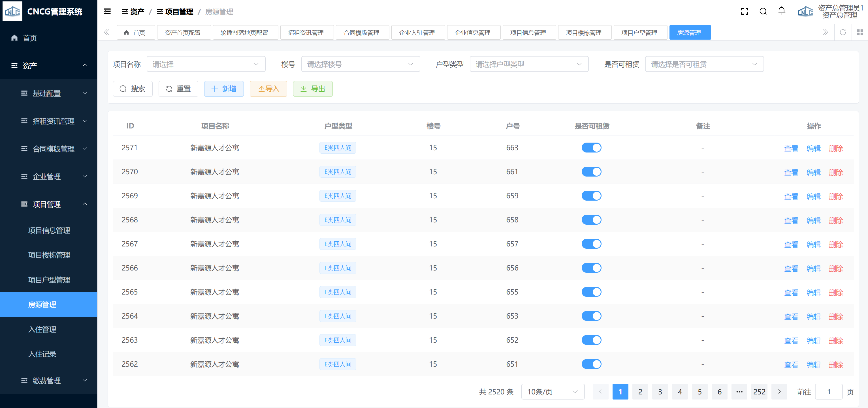Screen dimensions: 868x408
Task: Click 编辑 link for ID 2569
Action: coord(813,196)
